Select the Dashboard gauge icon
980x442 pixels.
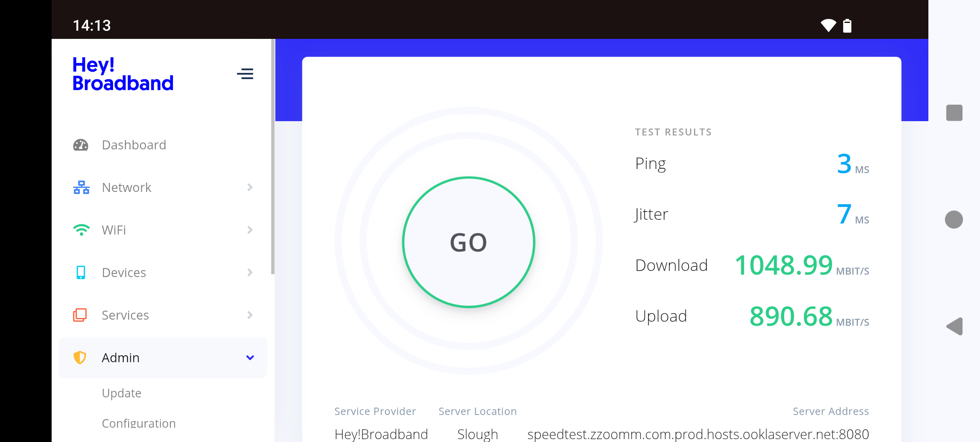click(82, 144)
